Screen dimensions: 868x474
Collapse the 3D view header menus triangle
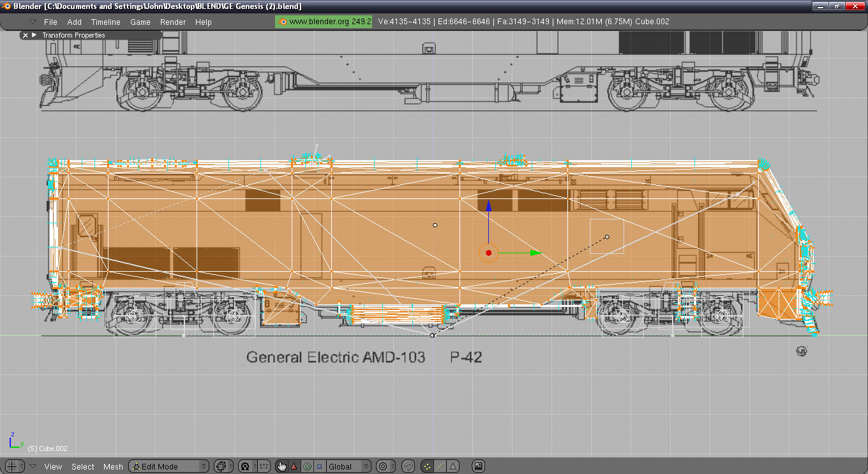coord(33,466)
